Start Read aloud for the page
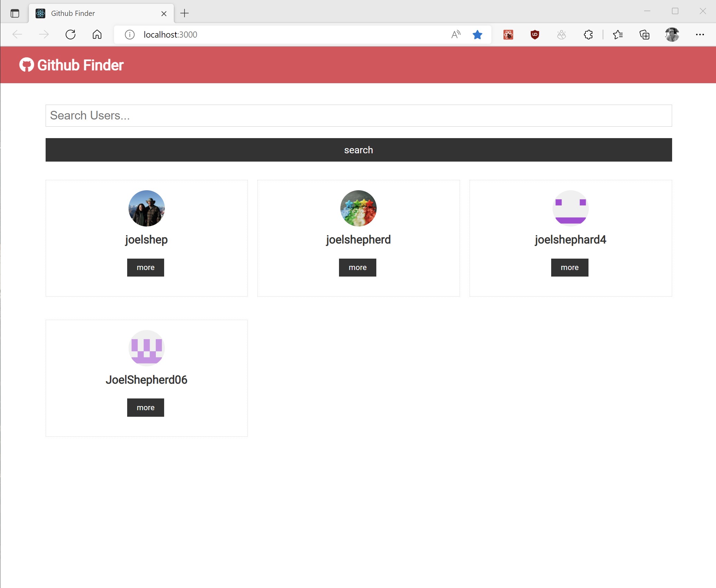The height and width of the screenshot is (588, 716). [455, 35]
